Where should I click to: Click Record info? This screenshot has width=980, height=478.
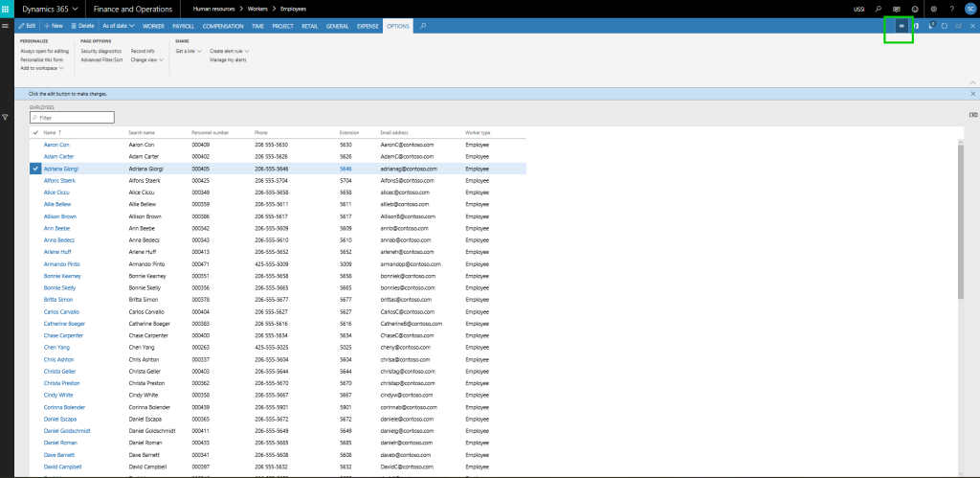[x=143, y=51]
